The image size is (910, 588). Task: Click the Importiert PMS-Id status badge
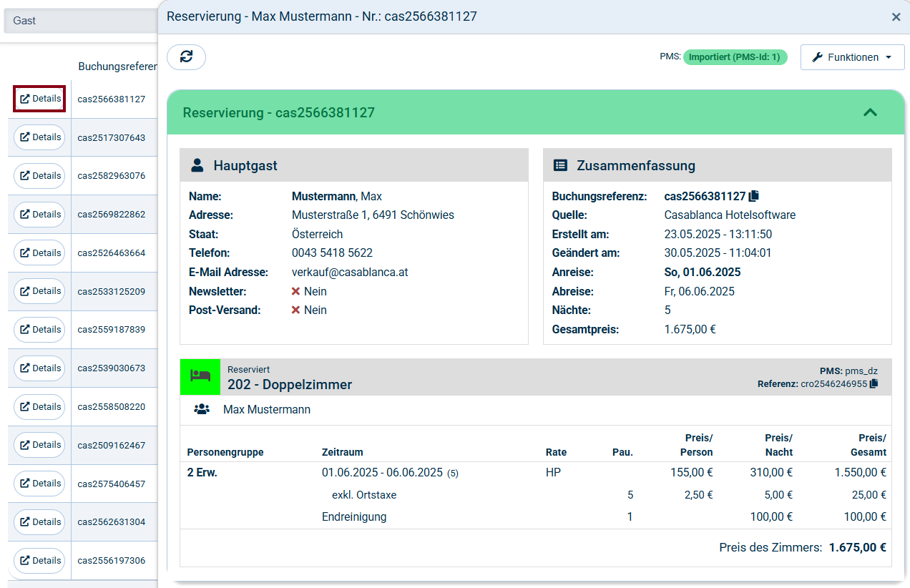pos(735,57)
